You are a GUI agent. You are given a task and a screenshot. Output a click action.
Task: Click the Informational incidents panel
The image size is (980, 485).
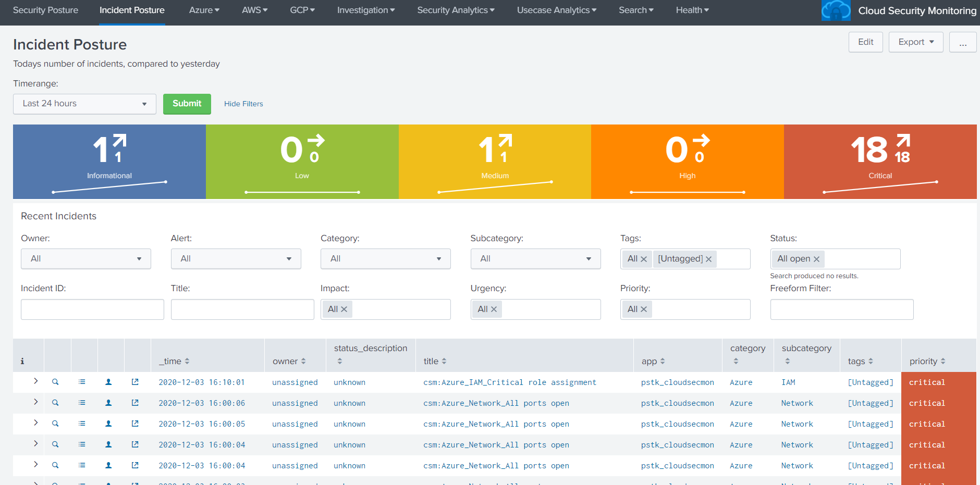(109, 161)
